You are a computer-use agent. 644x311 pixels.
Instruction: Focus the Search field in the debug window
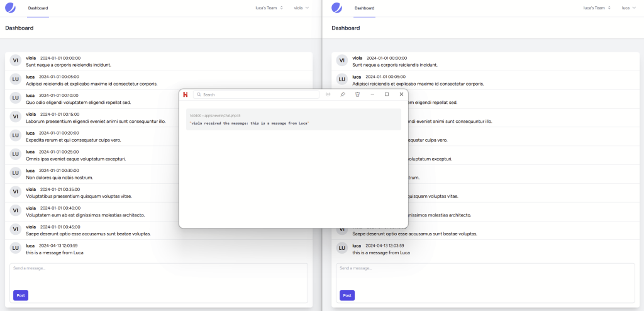(x=258, y=94)
